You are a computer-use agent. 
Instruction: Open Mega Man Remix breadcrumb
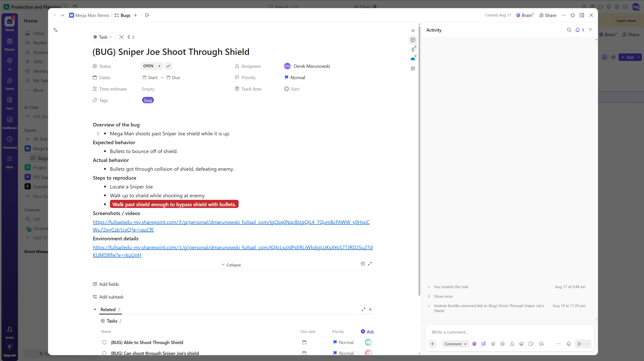(89, 15)
